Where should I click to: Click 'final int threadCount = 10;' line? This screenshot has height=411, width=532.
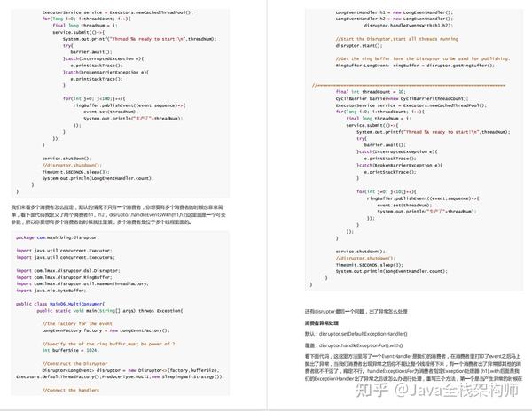point(371,92)
